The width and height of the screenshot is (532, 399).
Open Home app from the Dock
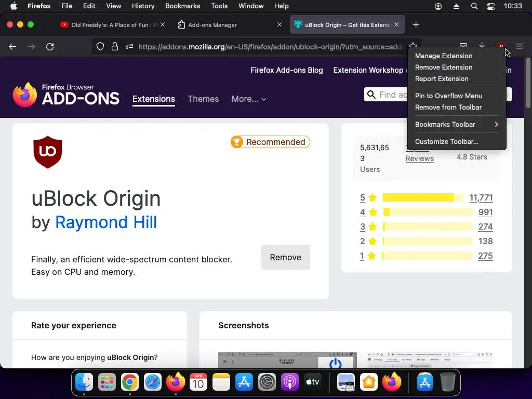(x=369, y=382)
